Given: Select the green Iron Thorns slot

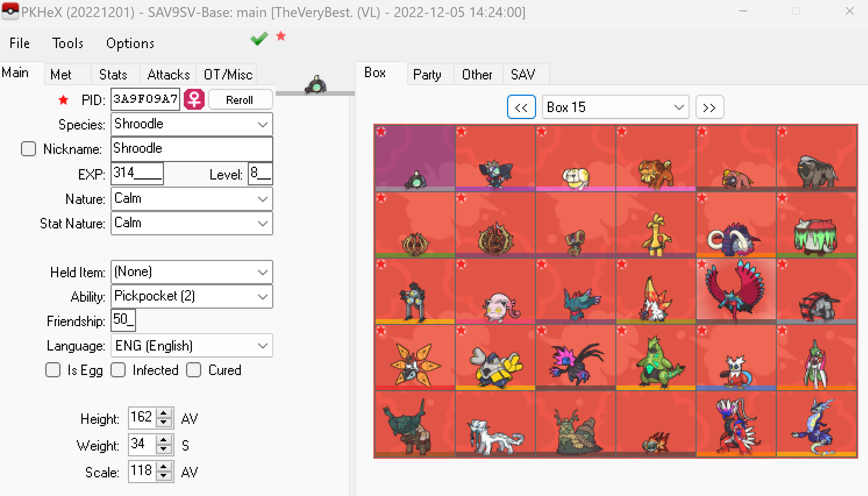Looking at the screenshot, I should coord(656,358).
